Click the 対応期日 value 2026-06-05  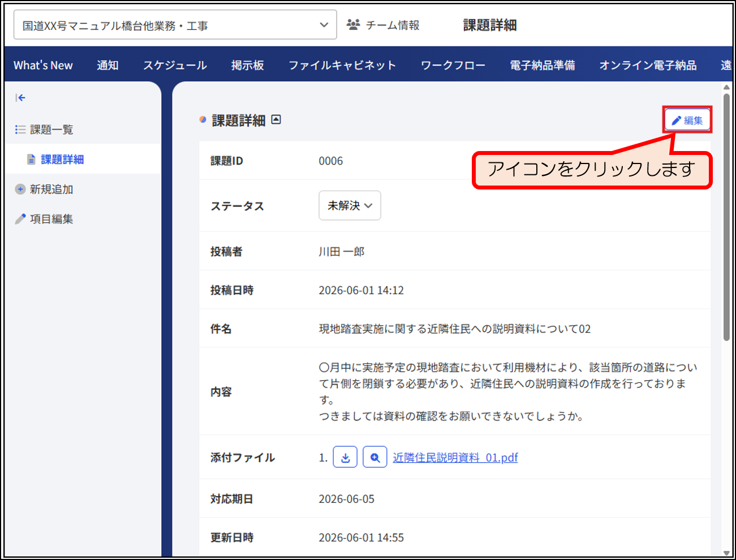347,499
